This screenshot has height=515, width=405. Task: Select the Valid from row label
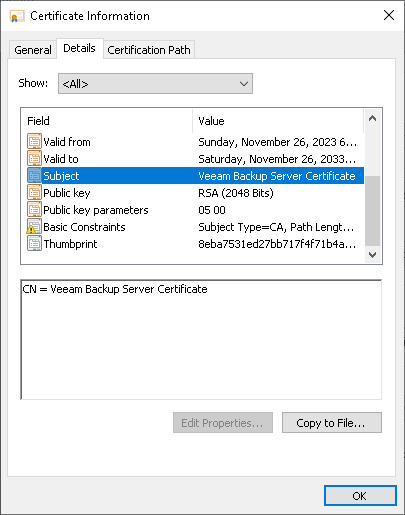pyautogui.click(x=67, y=142)
